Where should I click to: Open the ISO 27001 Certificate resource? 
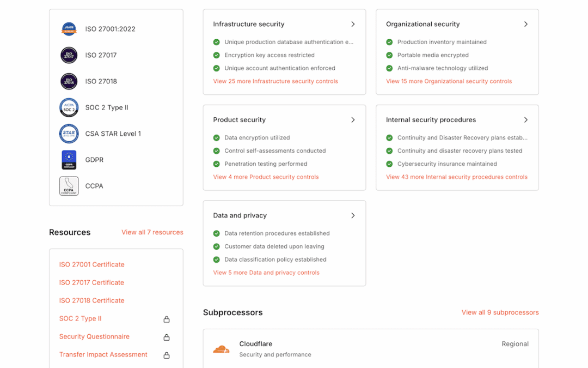(91, 264)
